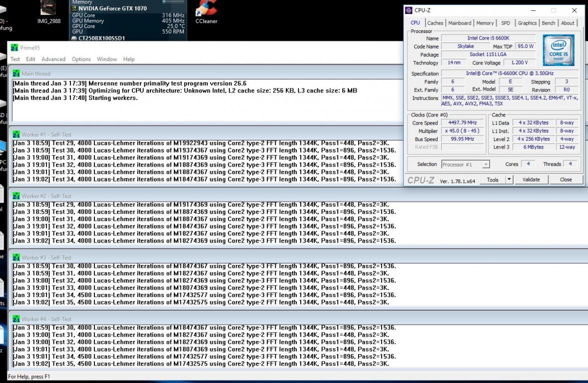Click the Bus Speed value 99.95 MHz
588x383 pixels.
pyautogui.click(x=463, y=139)
